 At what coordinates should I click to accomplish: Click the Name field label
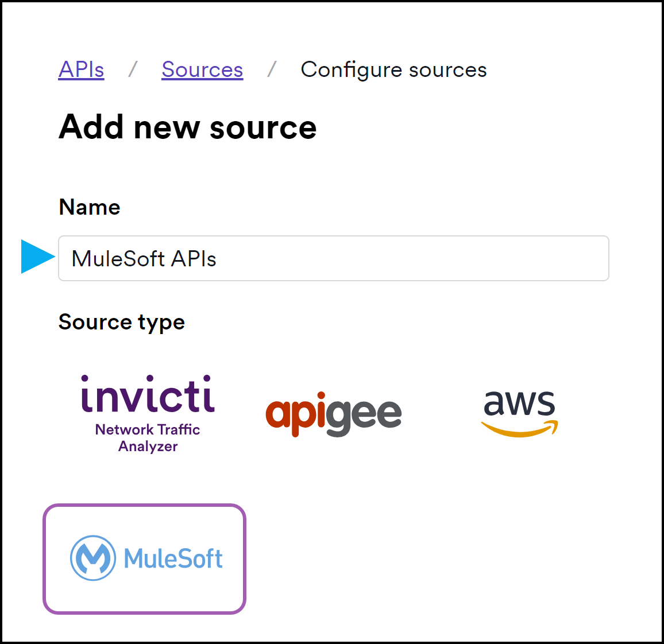point(90,207)
